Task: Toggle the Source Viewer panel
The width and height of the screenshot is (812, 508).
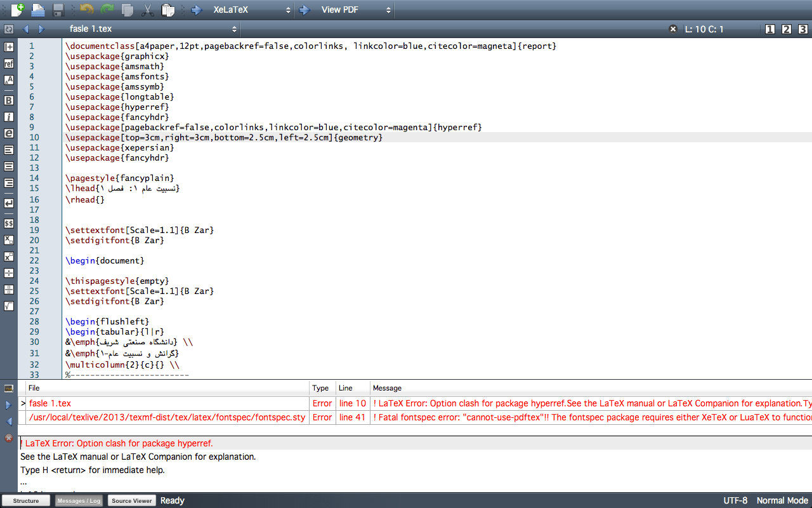Action: tap(131, 500)
